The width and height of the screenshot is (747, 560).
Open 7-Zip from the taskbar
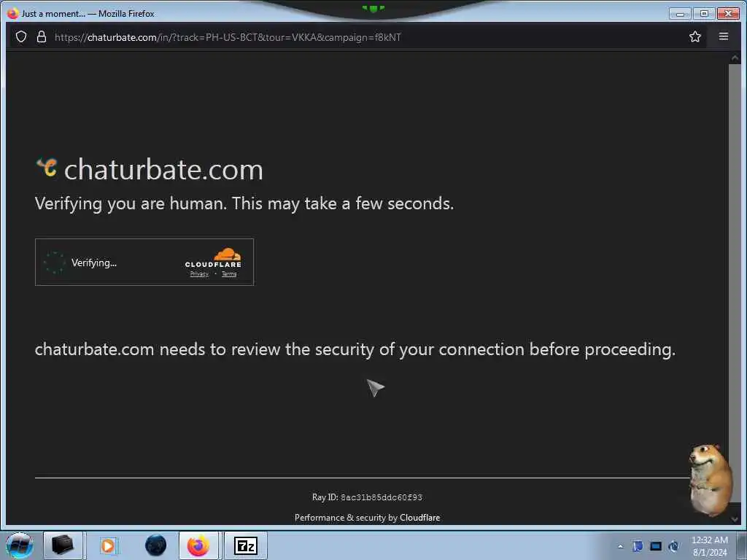[246, 545]
